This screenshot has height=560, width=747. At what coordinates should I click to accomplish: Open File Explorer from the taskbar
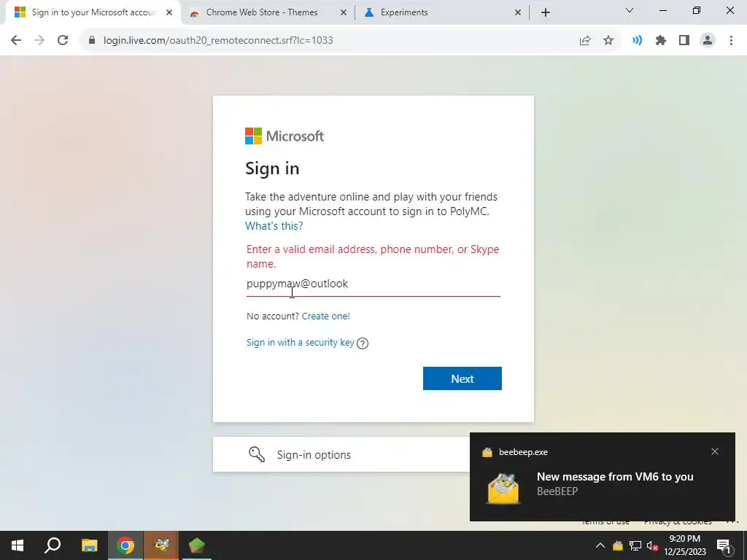coord(89,545)
